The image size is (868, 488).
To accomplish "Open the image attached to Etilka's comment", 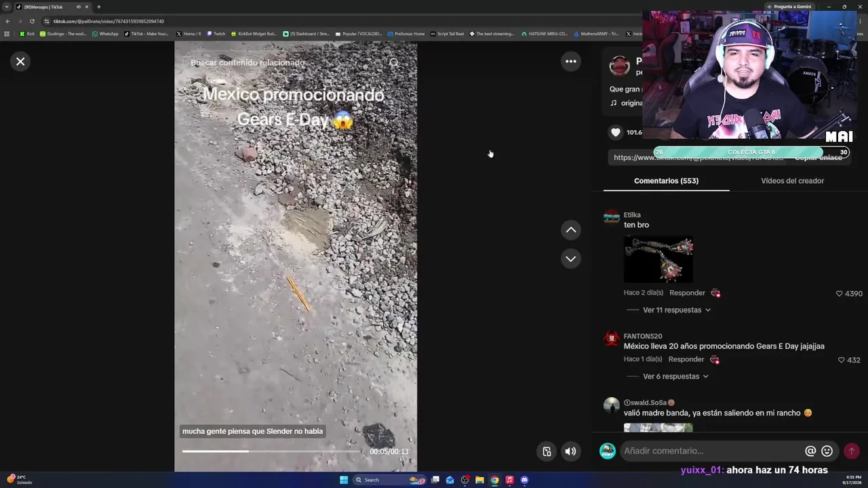I will point(658,259).
